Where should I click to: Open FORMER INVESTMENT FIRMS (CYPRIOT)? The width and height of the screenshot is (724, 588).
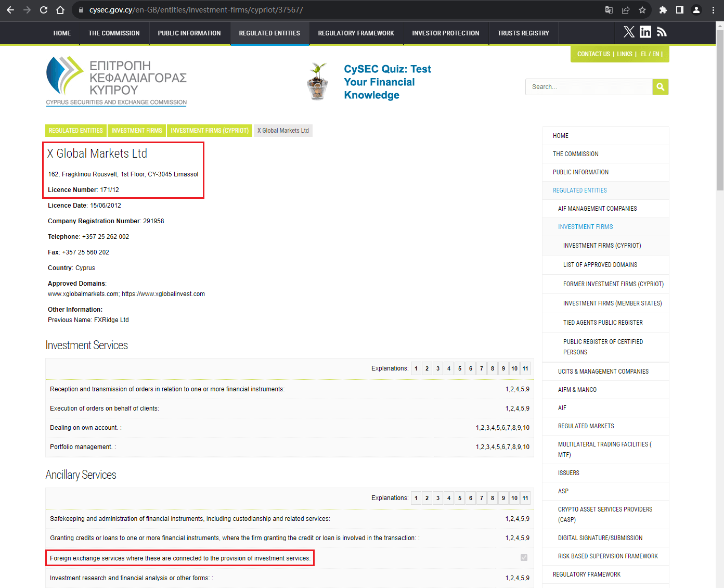click(605, 284)
